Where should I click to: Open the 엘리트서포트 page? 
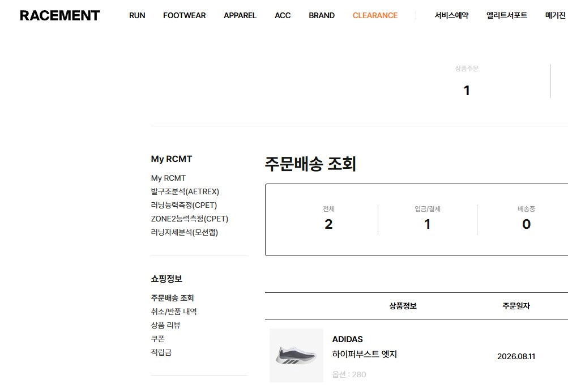[507, 15]
